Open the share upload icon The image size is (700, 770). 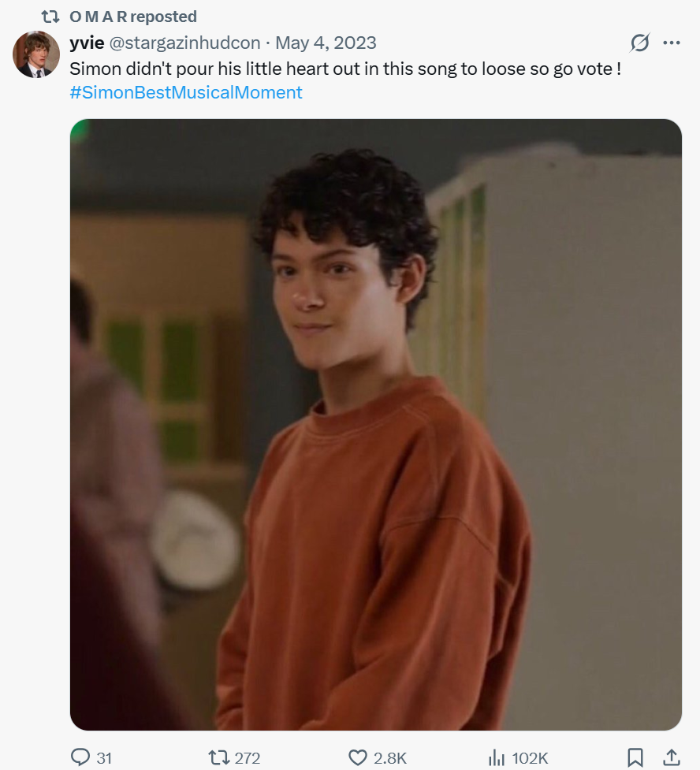(x=672, y=757)
